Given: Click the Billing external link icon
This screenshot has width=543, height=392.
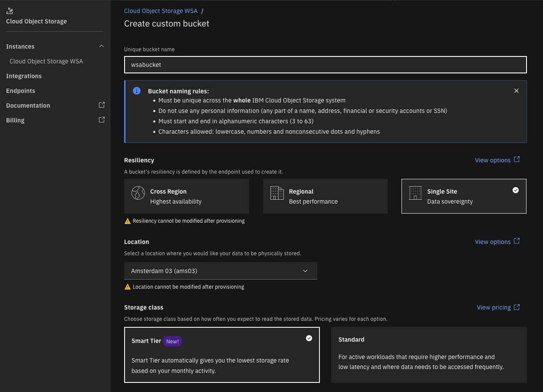Looking at the screenshot, I should (x=102, y=120).
